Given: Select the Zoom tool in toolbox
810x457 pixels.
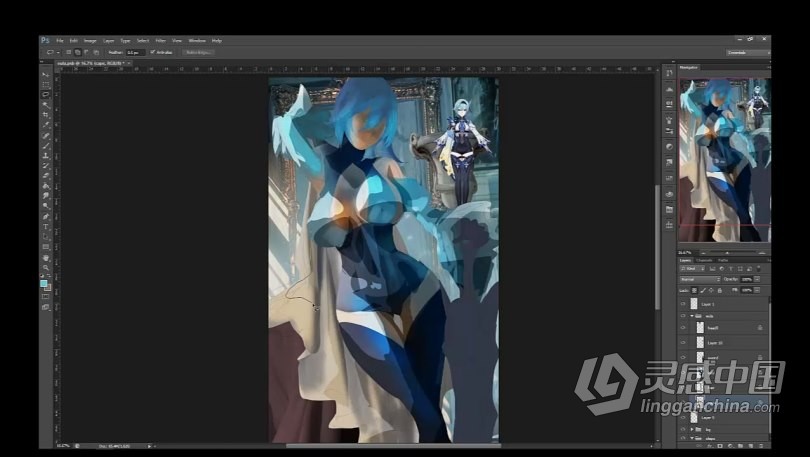Looking at the screenshot, I should [45, 267].
